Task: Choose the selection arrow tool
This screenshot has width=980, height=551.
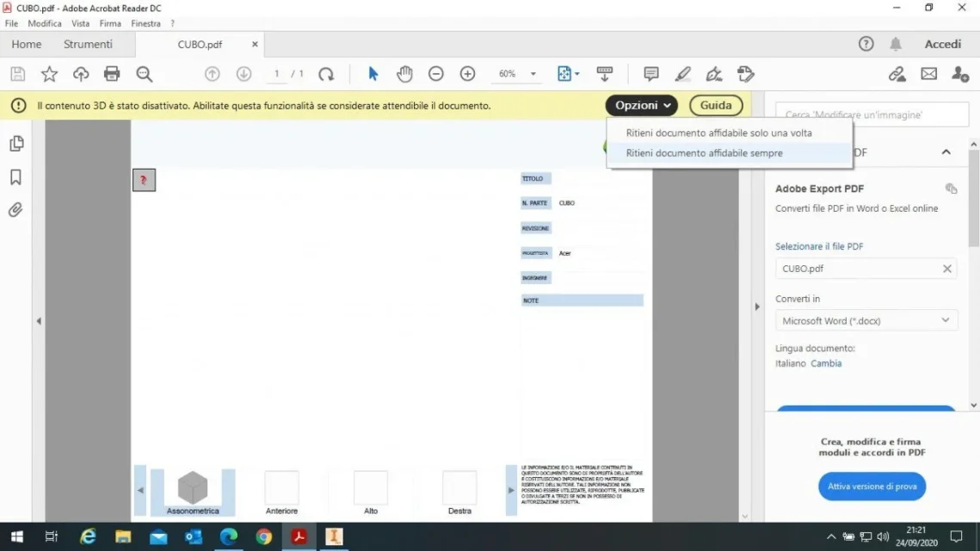Action: click(x=373, y=74)
